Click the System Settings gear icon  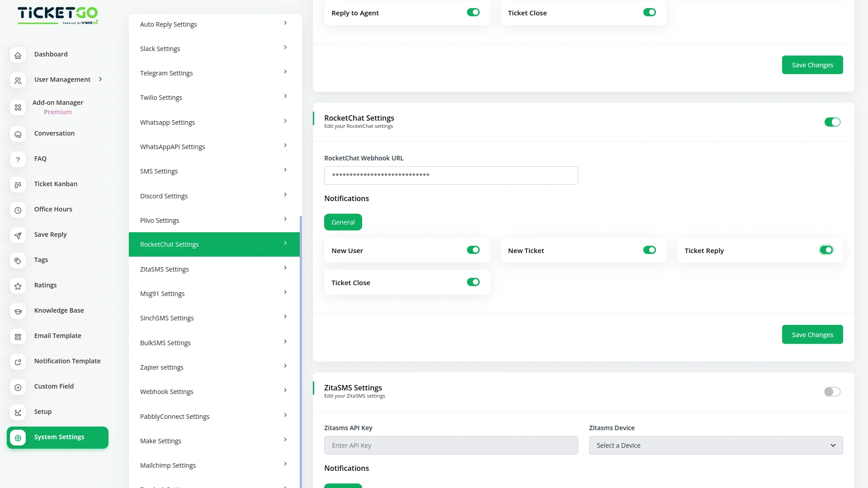(18, 438)
